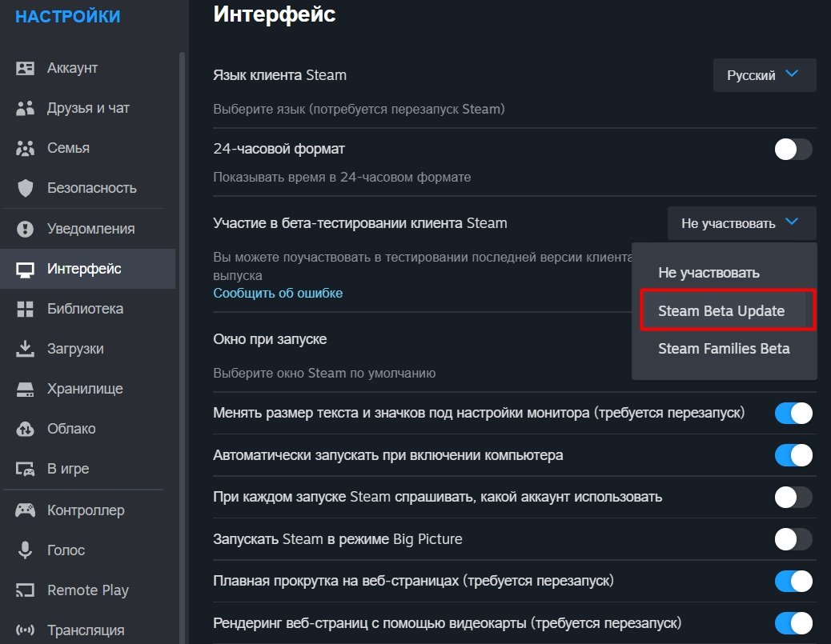The width and height of the screenshot is (831, 644).
Task: Click the Интерфейс page heading
Action: pyautogui.click(x=274, y=14)
